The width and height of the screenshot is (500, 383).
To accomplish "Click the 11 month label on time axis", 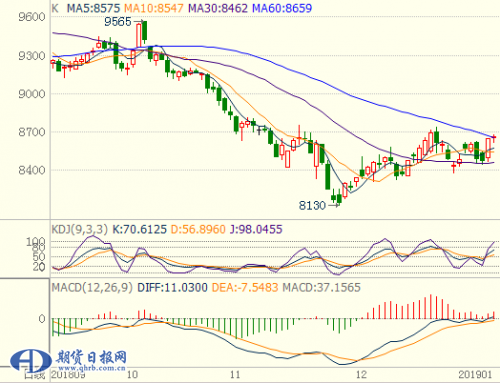I will pos(235,375).
